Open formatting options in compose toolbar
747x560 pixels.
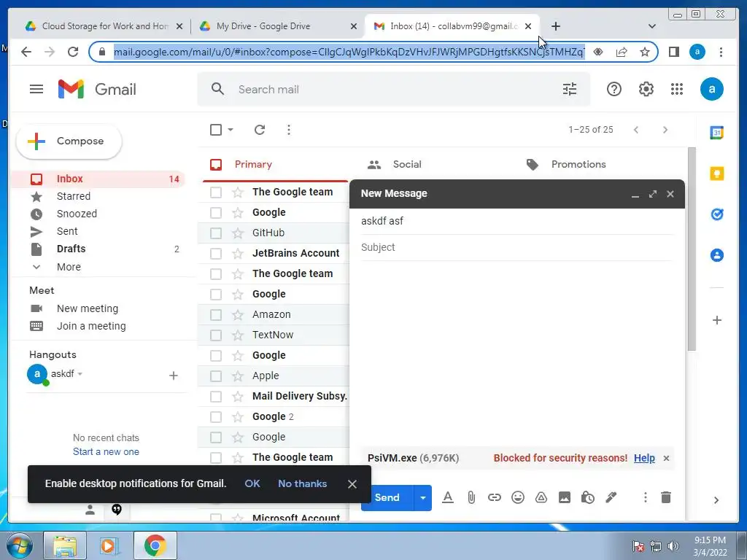click(x=447, y=497)
